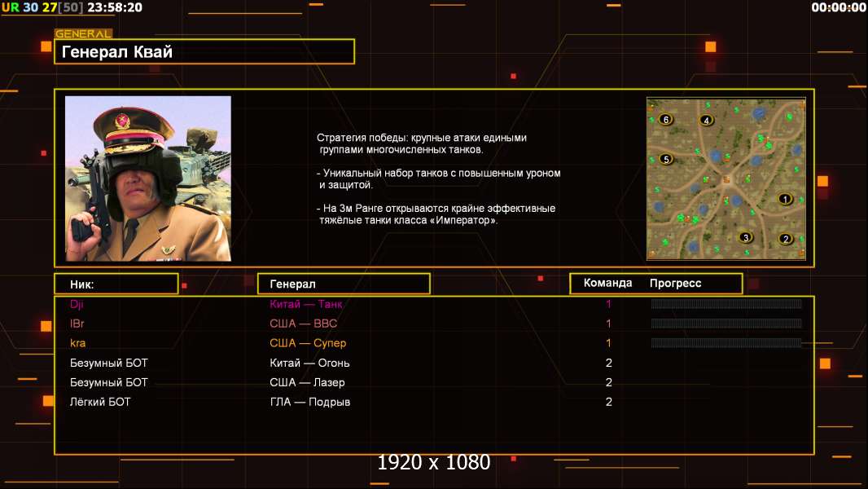Click 'США — ВВС' general entry
The width and height of the screenshot is (868, 489).
[304, 324]
